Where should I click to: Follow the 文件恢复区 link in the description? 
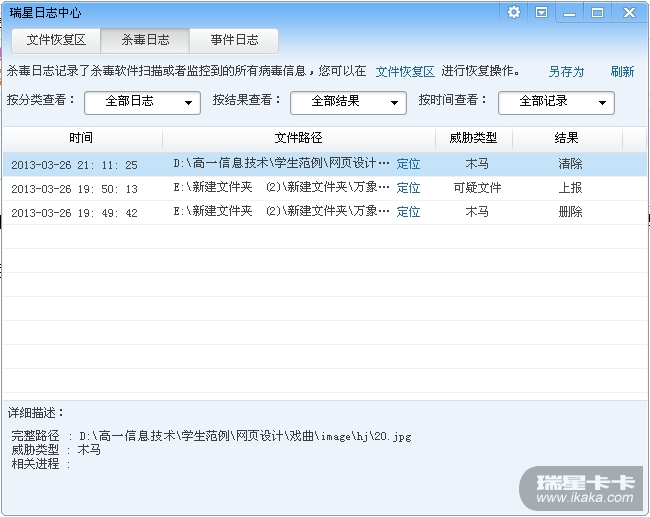405,72
